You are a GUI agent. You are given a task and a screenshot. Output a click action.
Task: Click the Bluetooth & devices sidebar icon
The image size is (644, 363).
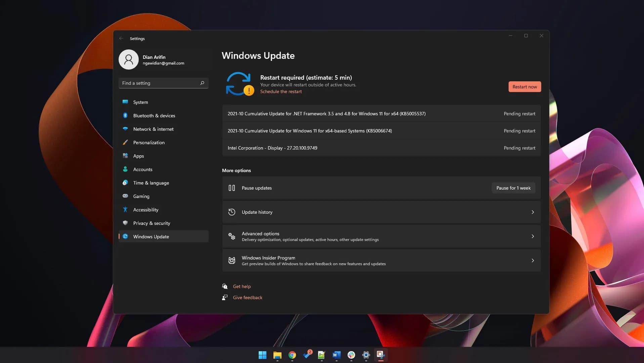125,116
